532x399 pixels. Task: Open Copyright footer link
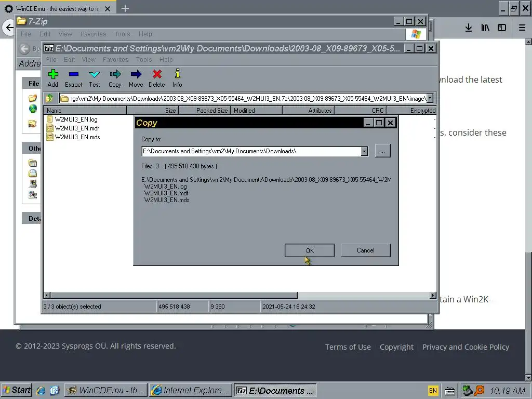click(396, 347)
